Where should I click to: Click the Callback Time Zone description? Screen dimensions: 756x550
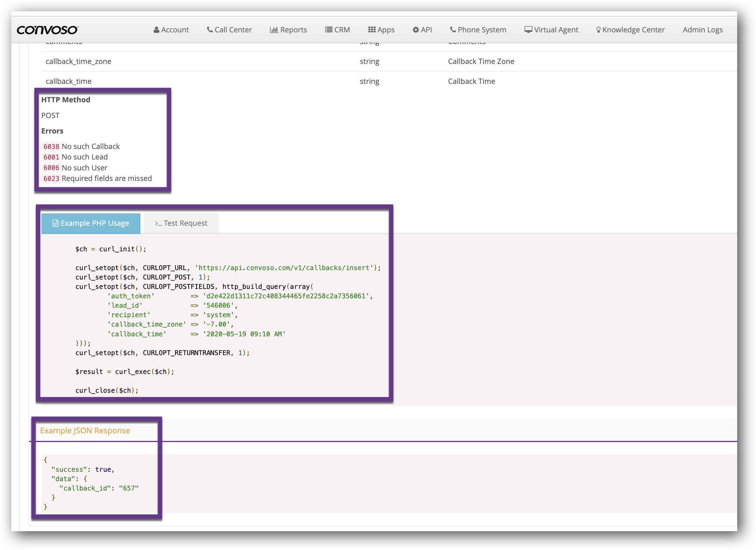(x=481, y=61)
